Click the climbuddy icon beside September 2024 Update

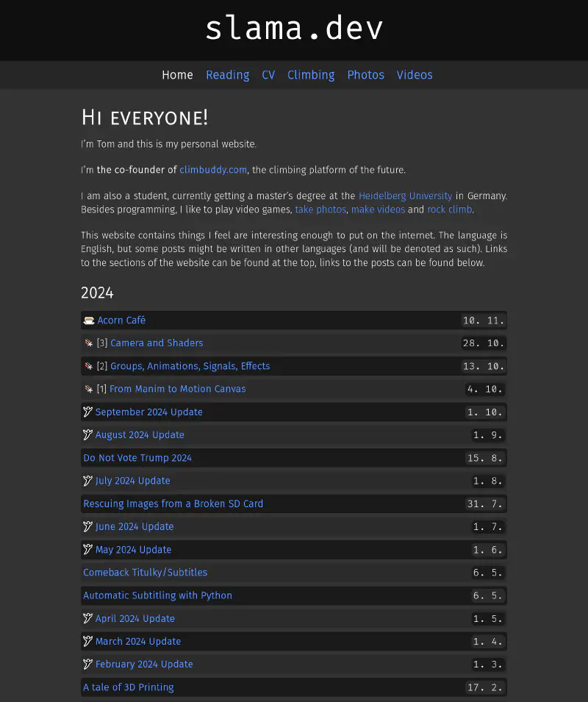pyautogui.click(x=88, y=412)
